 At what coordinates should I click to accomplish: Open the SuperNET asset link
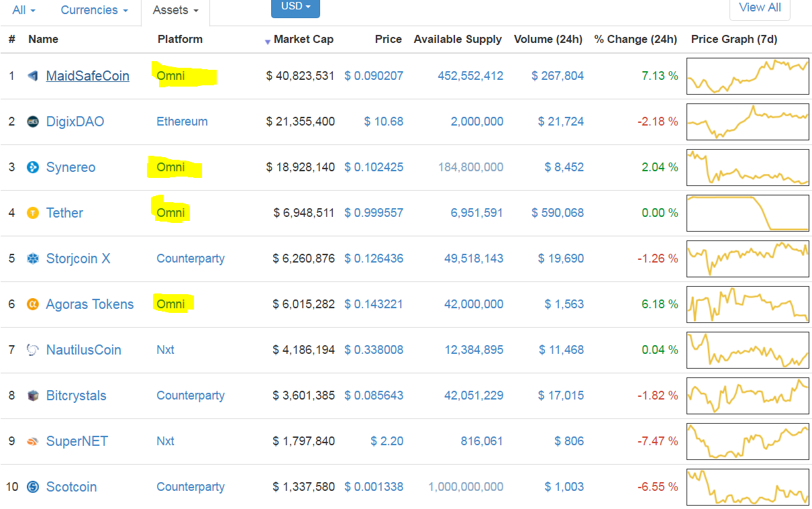click(77, 441)
